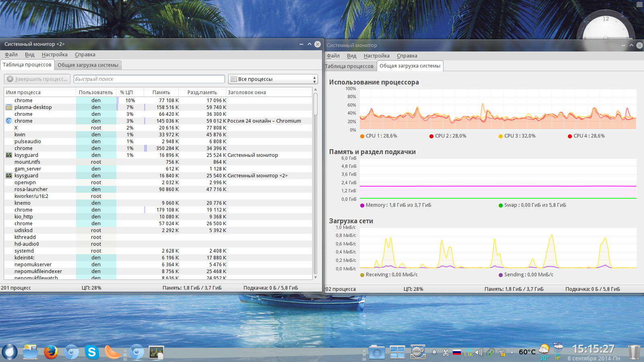Click the notifications bell tray icon

[x=434, y=353]
